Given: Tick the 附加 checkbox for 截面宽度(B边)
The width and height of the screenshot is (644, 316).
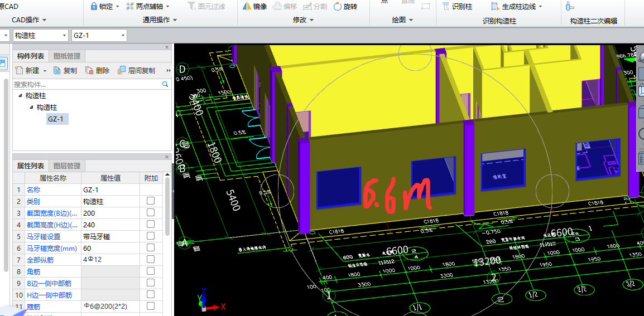Looking at the screenshot, I should click(x=151, y=212).
